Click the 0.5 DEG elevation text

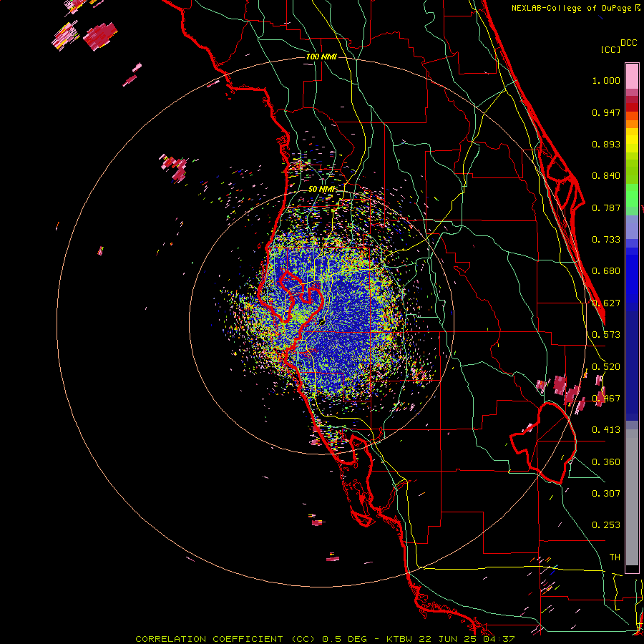pyautogui.click(x=344, y=639)
